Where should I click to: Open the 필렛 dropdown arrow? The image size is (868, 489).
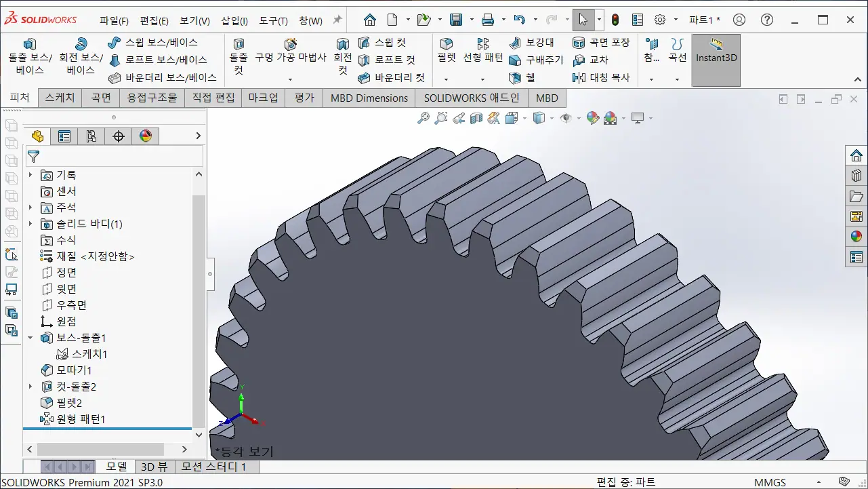[x=446, y=79]
